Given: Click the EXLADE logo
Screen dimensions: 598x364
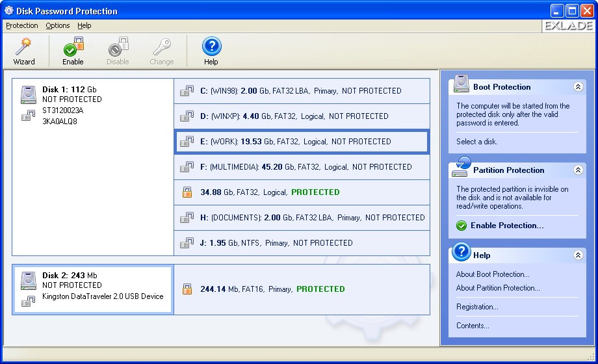Looking at the screenshot, I should (x=568, y=25).
